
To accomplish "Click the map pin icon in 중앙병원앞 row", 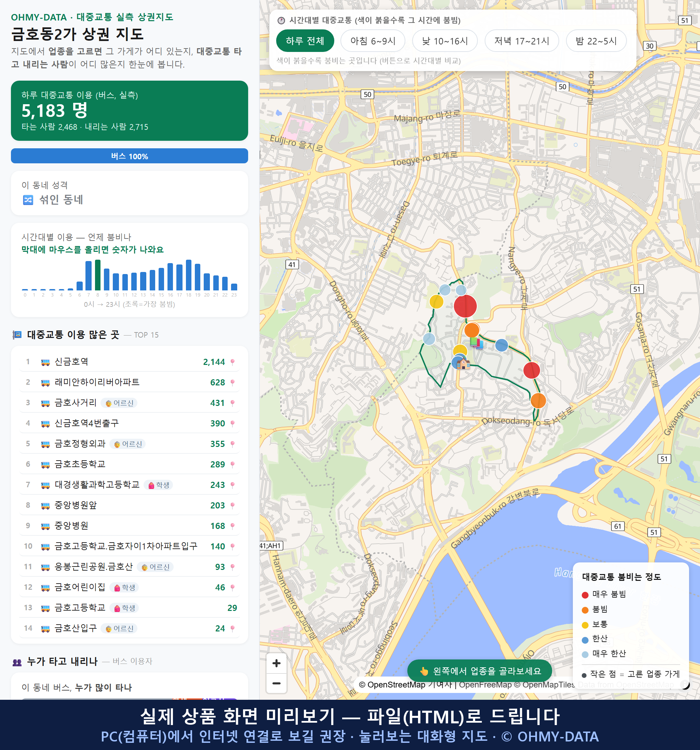I will [232, 506].
